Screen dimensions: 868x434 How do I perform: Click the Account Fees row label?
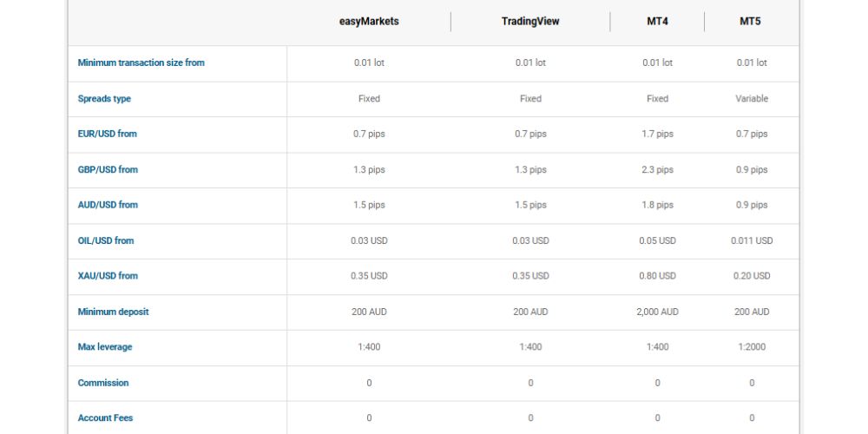(106, 418)
